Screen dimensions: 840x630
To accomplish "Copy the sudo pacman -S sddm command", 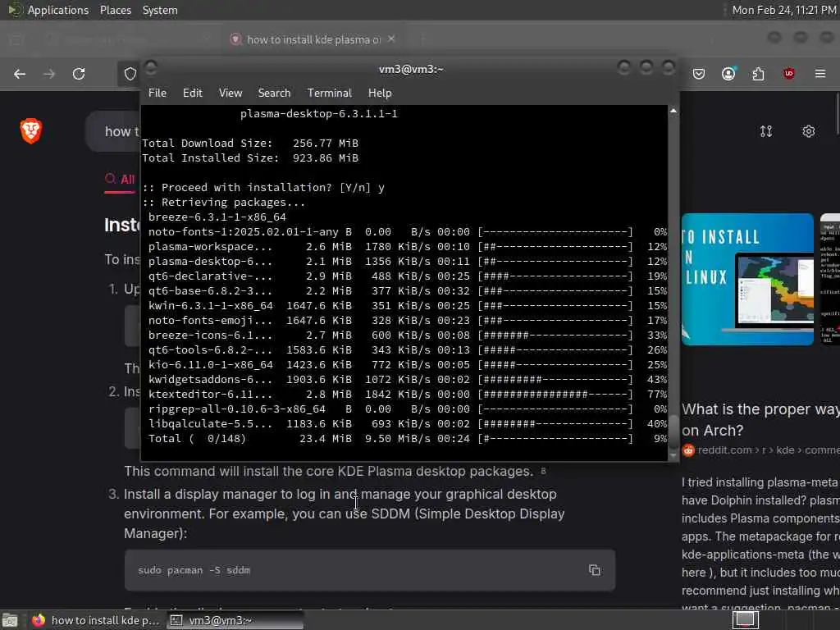I will [594, 570].
